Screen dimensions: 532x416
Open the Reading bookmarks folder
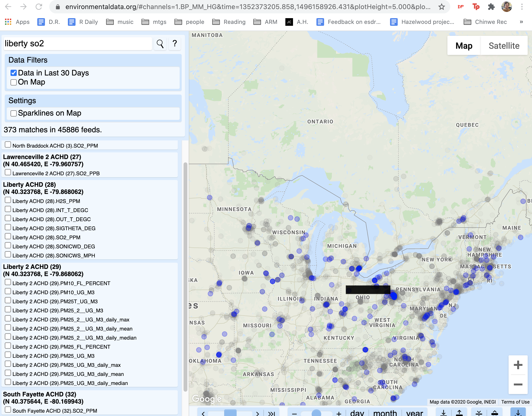pyautogui.click(x=228, y=22)
